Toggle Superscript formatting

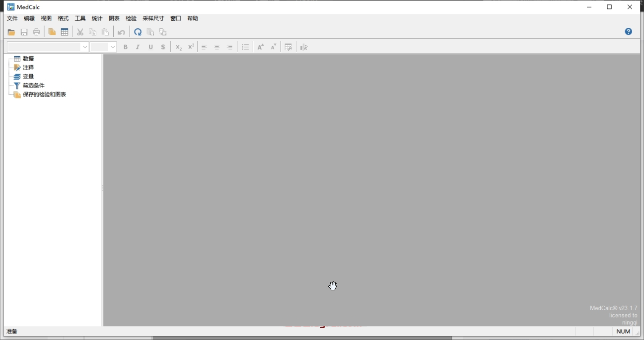(x=191, y=47)
